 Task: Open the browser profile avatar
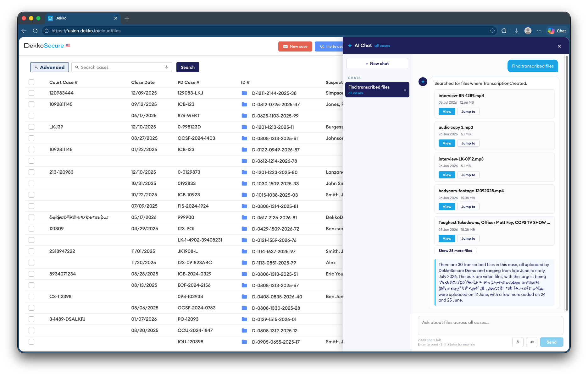coord(528,31)
